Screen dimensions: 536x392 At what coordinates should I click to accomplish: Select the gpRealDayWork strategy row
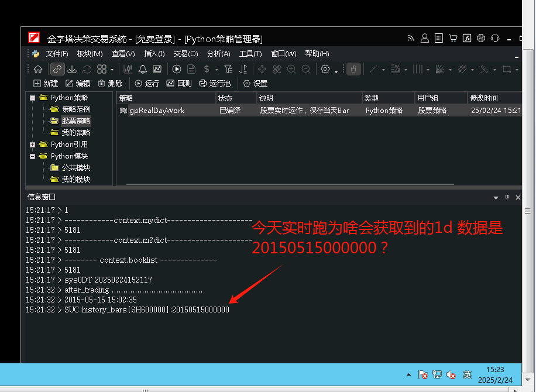[157, 110]
